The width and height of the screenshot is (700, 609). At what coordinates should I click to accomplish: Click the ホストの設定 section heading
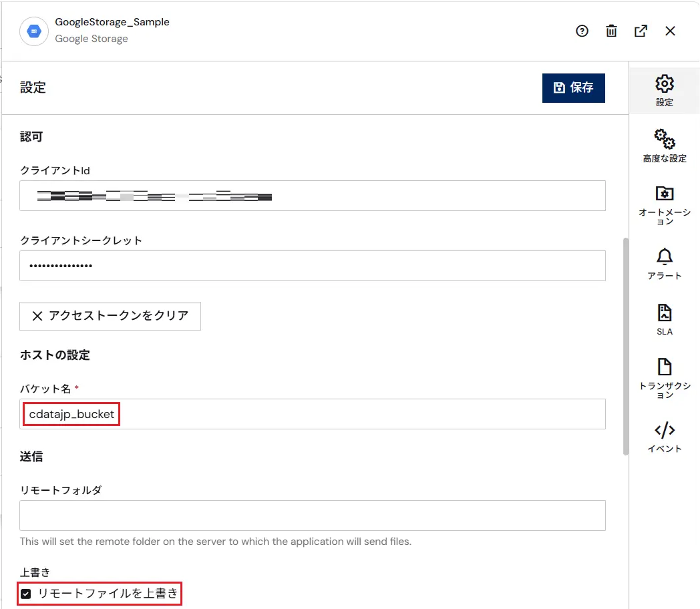pos(55,355)
